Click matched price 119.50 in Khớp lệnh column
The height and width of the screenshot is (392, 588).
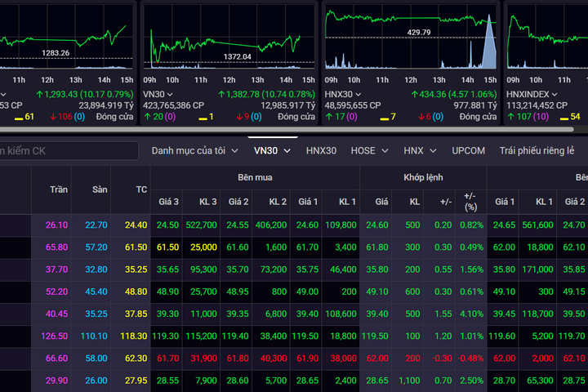375,336
